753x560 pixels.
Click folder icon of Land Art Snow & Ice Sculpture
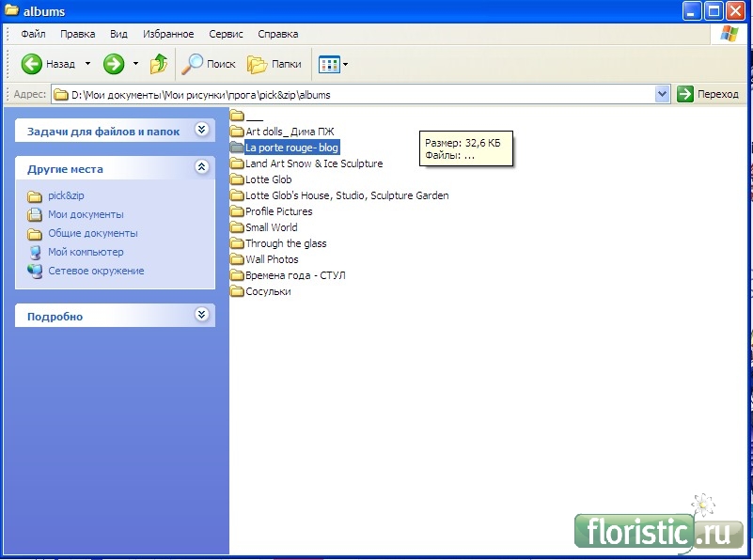[x=237, y=163]
